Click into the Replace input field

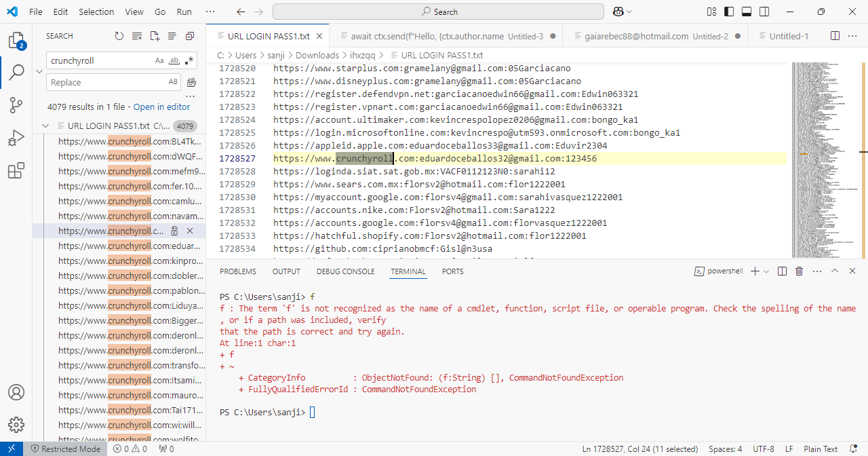105,82
